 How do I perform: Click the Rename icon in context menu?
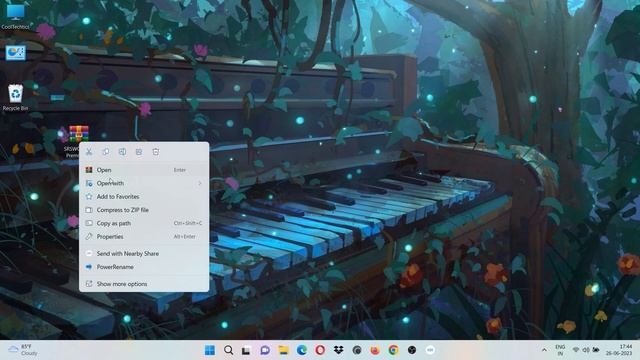122,152
